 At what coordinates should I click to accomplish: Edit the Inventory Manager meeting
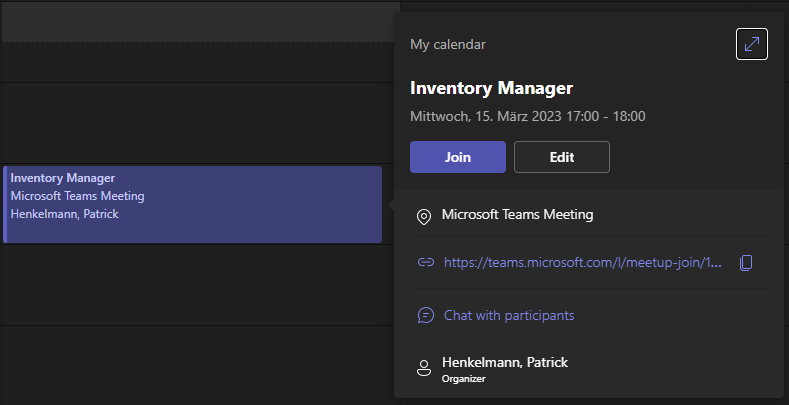tap(561, 157)
